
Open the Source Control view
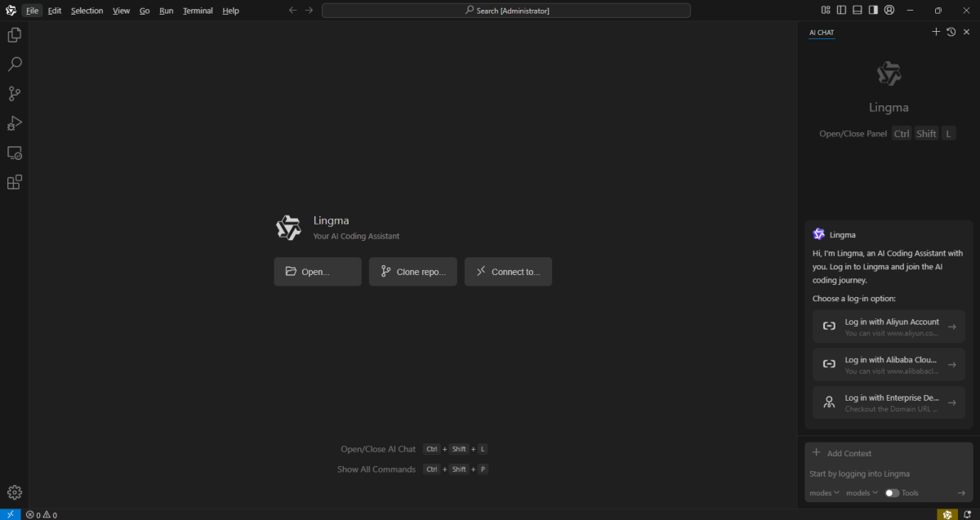(x=14, y=94)
